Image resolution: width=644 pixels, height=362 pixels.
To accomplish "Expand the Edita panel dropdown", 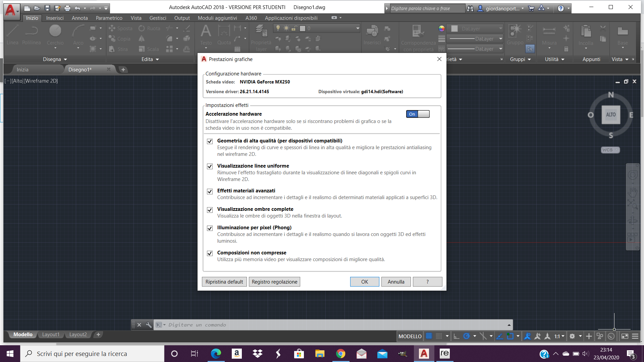I will click(x=150, y=59).
